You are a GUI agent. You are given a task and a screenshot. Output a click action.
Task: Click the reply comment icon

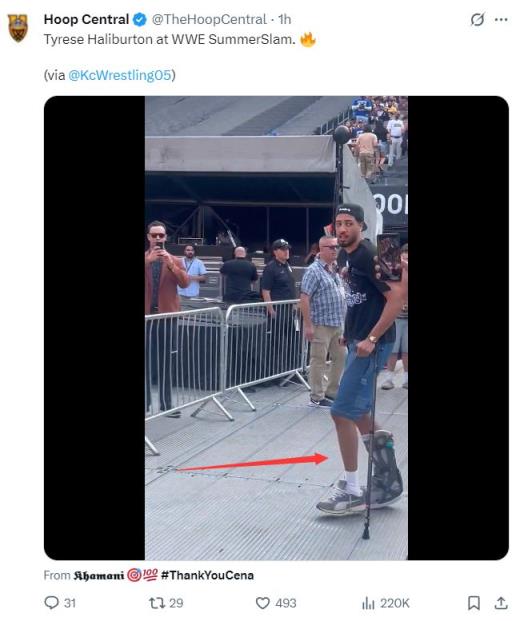point(51,602)
